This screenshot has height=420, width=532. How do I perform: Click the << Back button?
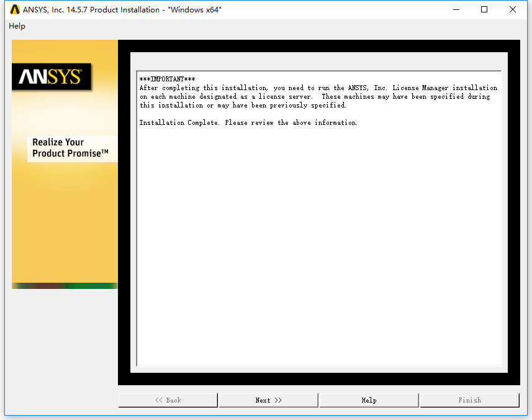pyautogui.click(x=168, y=400)
